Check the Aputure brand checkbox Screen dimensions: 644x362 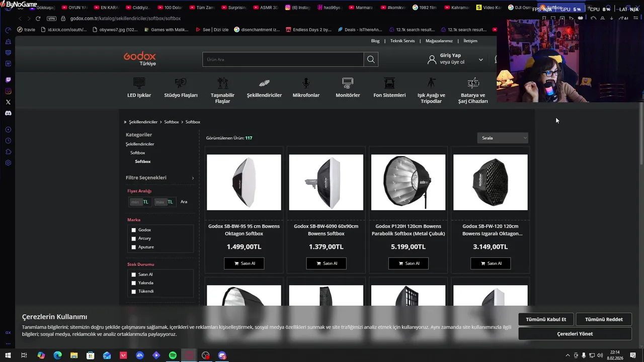pyautogui.click(x=134, y=247)
